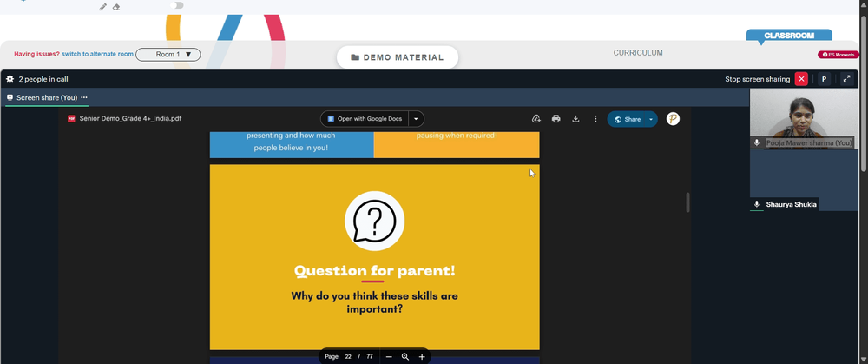Click the red PDF file icon
868x364 pixels.
click(x=71, y=118)
